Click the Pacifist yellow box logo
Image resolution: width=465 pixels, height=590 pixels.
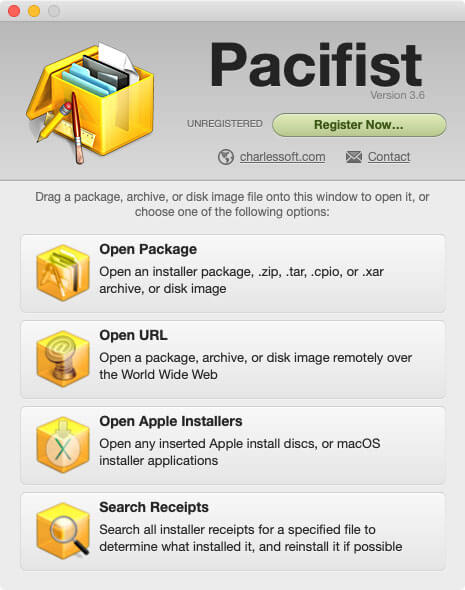click(90, 103)
